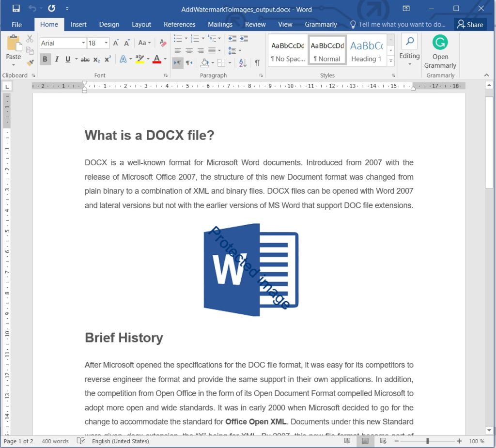Open the Grammarly tab
The image size is (496, 448).
321,24
